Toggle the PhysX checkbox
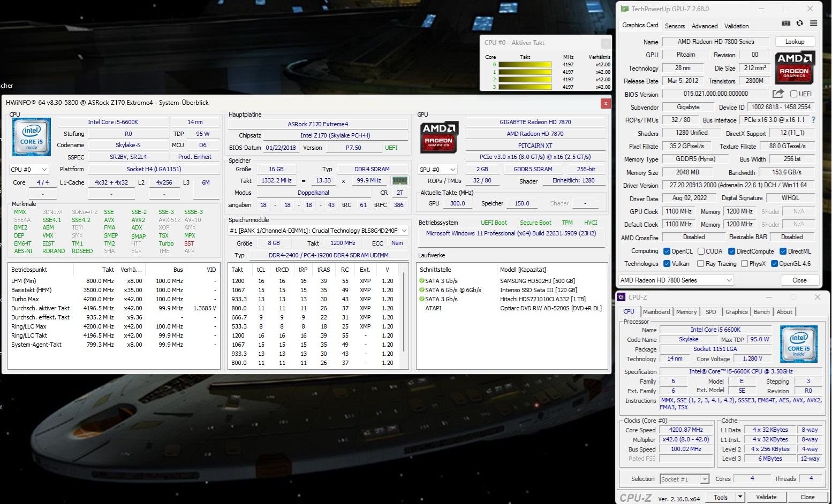 click(744, 263)
